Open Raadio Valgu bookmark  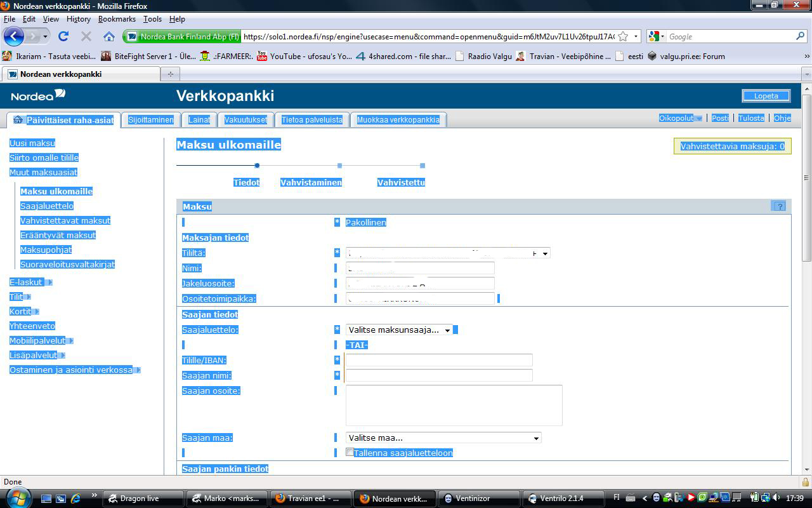[x=483, y=56]
